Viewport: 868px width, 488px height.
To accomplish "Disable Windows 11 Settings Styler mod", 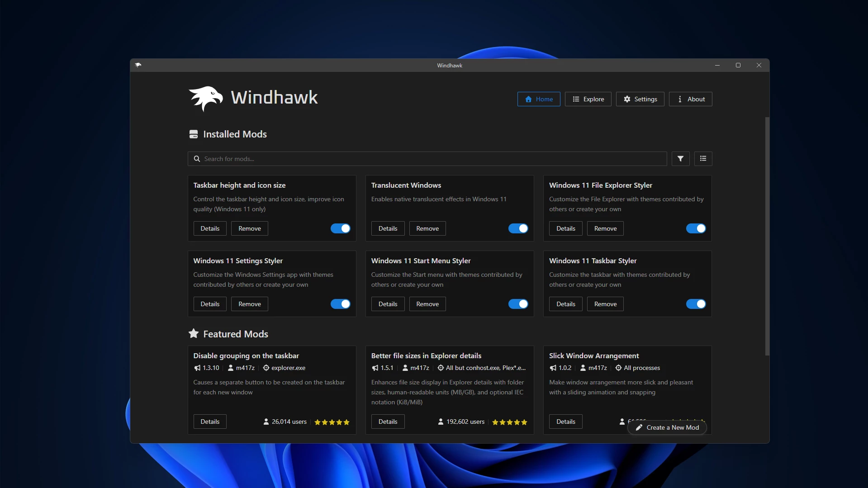I will tap(340, 304).
